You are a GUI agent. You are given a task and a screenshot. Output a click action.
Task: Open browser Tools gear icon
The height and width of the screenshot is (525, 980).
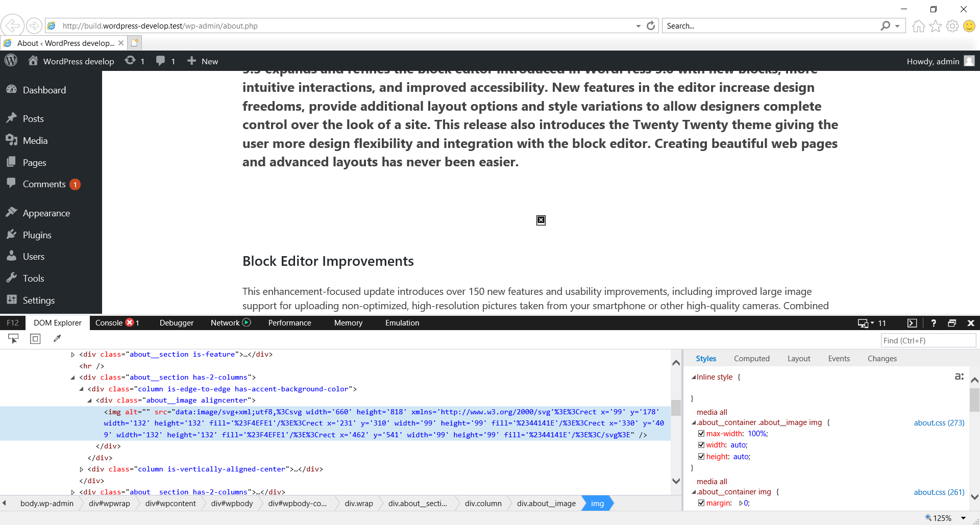[x=952, y=26]
